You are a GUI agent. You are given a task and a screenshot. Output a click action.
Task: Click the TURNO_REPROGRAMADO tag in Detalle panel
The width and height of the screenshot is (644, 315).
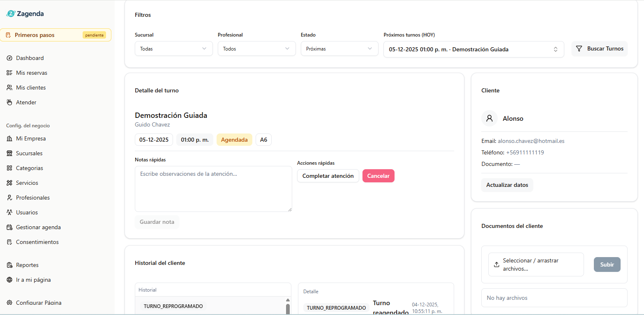[x=336, y=308]
